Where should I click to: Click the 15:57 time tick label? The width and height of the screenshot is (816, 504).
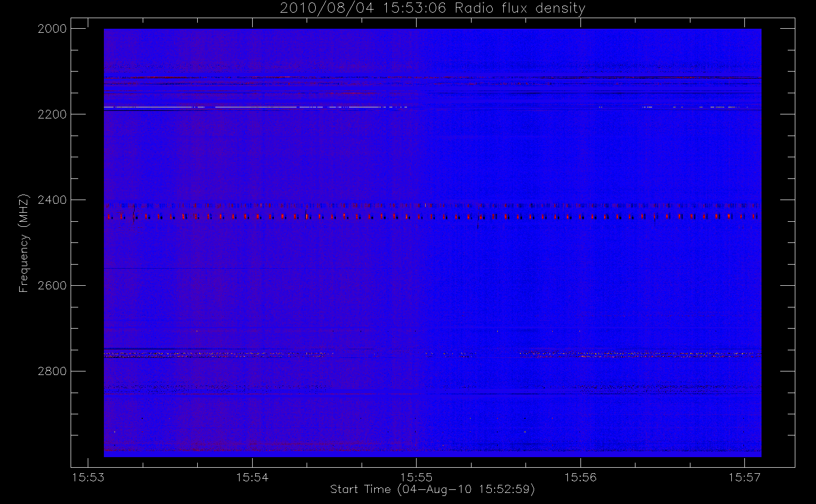click(745, 477)
